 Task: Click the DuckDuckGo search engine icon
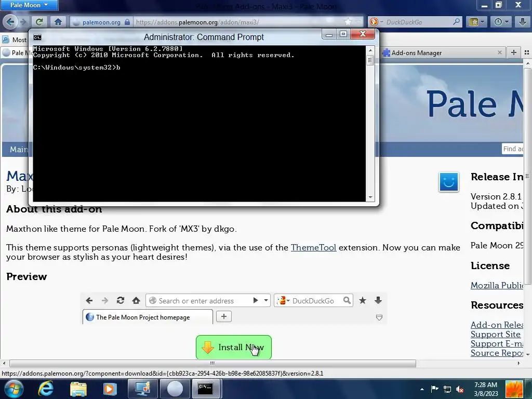click(x=374, y=22)
